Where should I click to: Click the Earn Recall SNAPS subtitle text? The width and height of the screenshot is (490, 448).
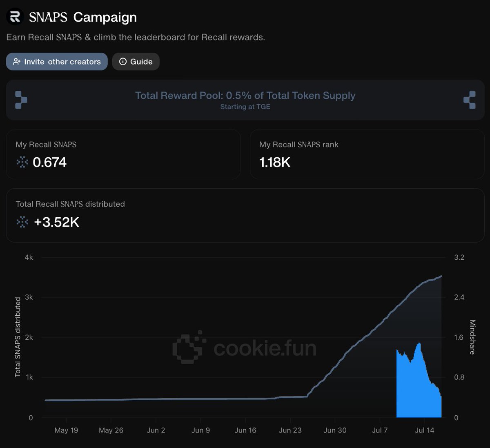136,37
